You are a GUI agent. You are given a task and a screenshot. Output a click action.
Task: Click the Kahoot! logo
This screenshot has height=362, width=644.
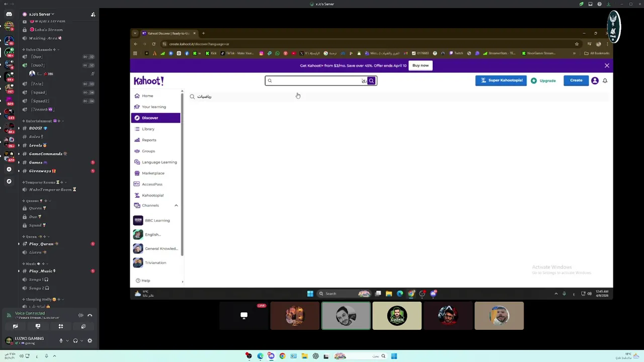pyautogui.click(x=148, y=81)
